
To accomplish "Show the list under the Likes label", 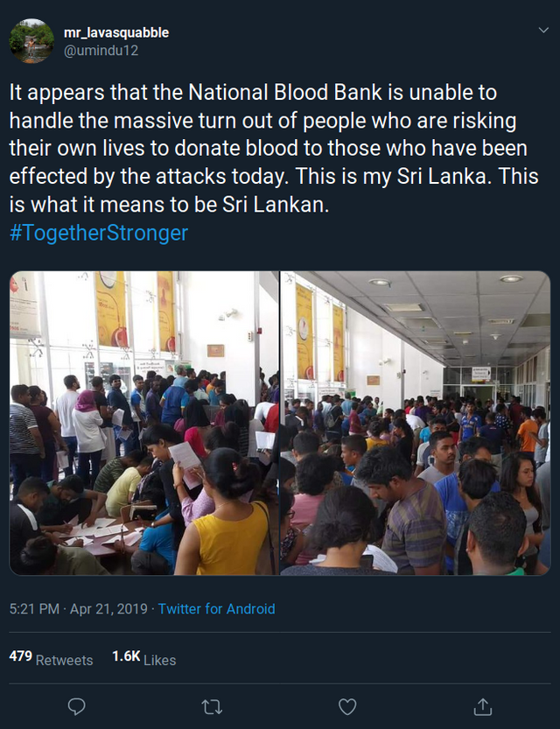I will pos(159,660).
